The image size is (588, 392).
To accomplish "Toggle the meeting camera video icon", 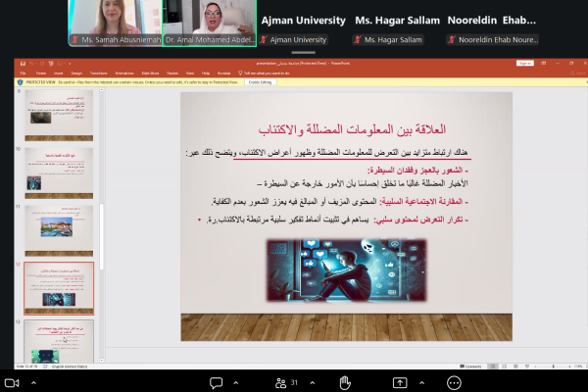I will [x=12, y=383].
